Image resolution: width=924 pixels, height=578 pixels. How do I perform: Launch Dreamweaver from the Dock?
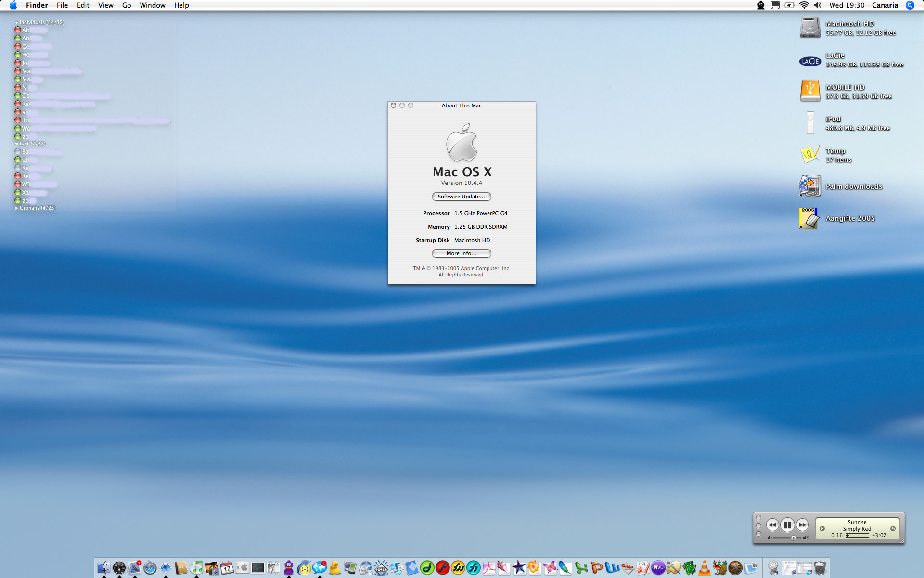coord(427,568)
